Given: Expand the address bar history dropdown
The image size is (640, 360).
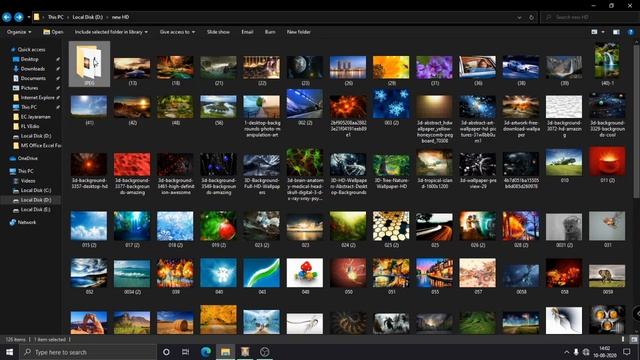Looking at the screenshot, I should pyautogui.click(x=519, y=18).
